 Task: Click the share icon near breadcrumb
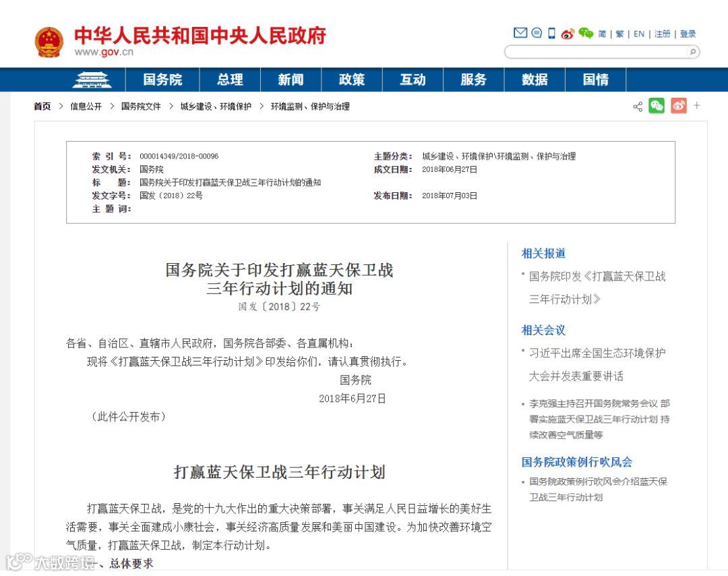pyautogui.click(x=638, y=107)
